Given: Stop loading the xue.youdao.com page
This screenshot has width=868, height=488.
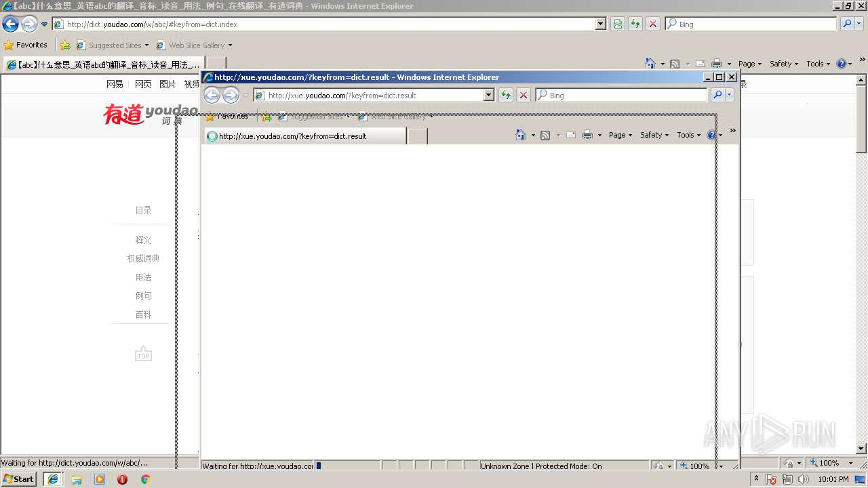Looking at the screenshot, I should [524, 96].
